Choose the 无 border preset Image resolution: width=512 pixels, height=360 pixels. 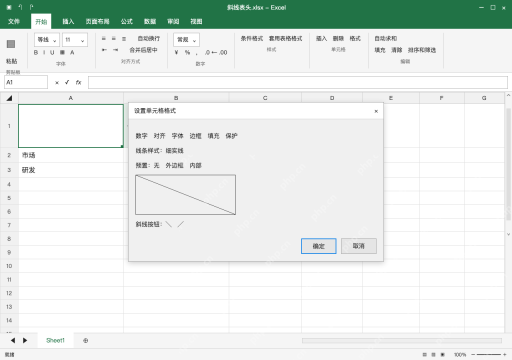[156, 165]
